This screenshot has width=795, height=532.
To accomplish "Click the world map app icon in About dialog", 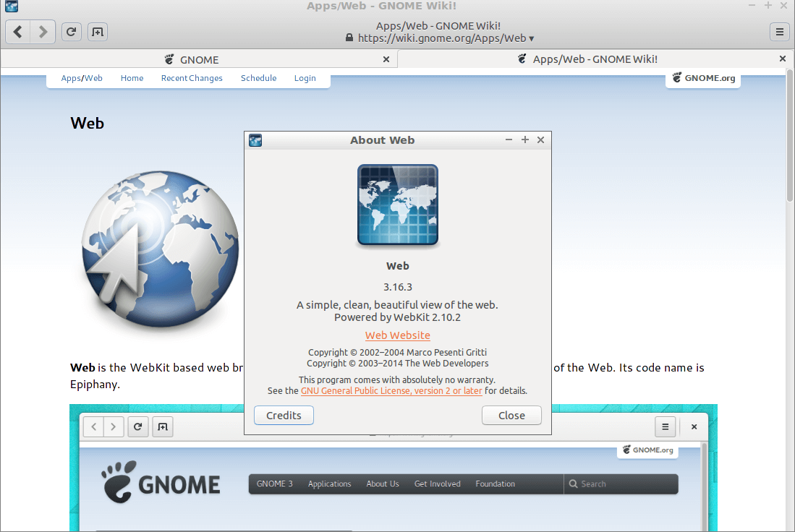I will tap(398, 205).
